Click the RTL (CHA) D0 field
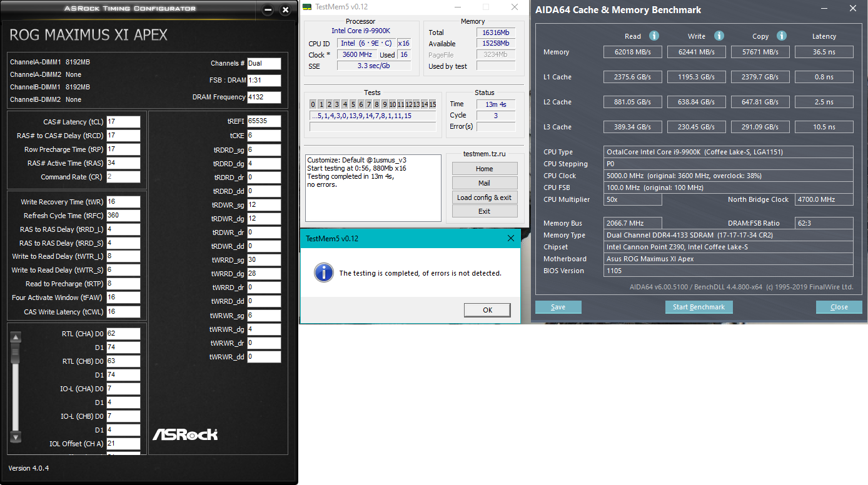Viewport: 868px width, 485px height. point(123,333)
